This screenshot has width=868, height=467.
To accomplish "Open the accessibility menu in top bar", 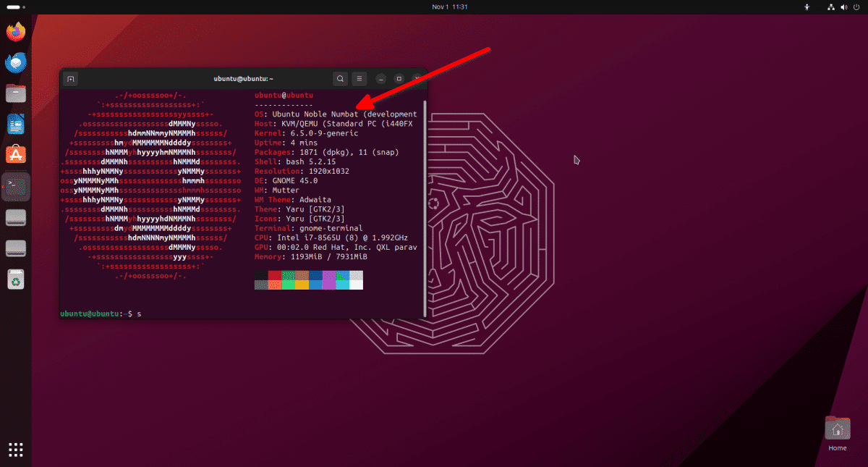I will pyautogui.click(x=808, y=7).
